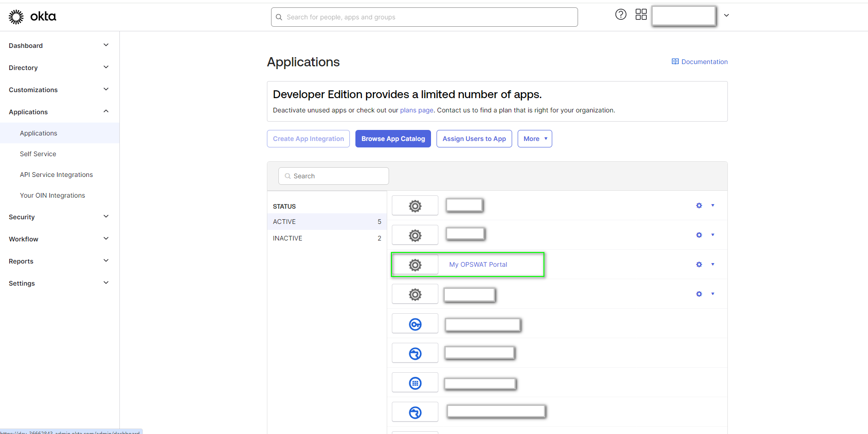Click the fourth app's gear logo thumbnail

pos(415,294)
